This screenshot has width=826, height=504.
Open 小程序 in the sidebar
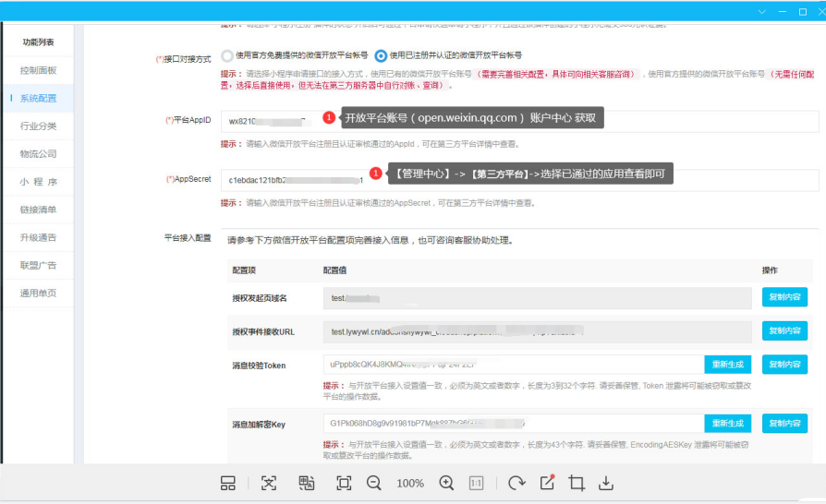click(x=38, y=182)
